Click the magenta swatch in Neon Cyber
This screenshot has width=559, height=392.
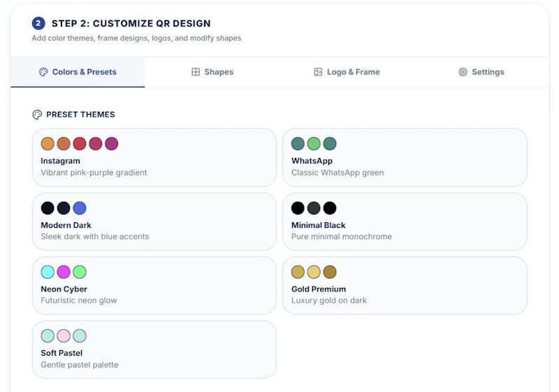(x=64, y=272)
